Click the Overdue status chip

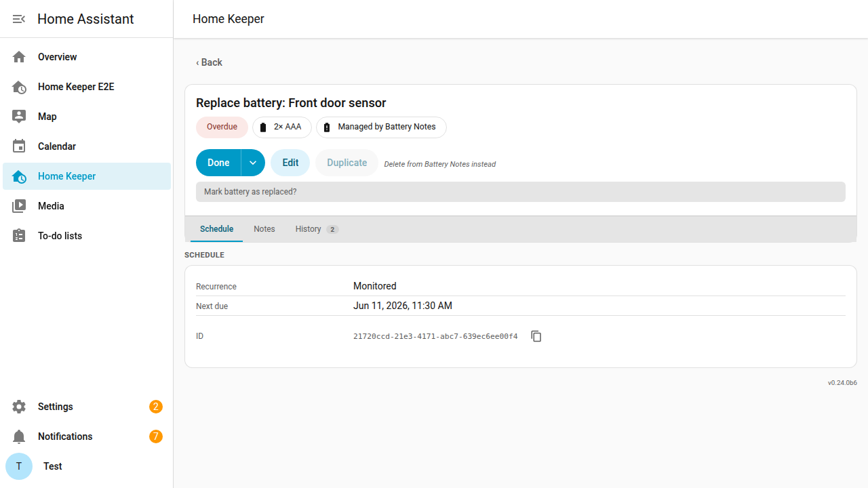(x=222, y=127)
